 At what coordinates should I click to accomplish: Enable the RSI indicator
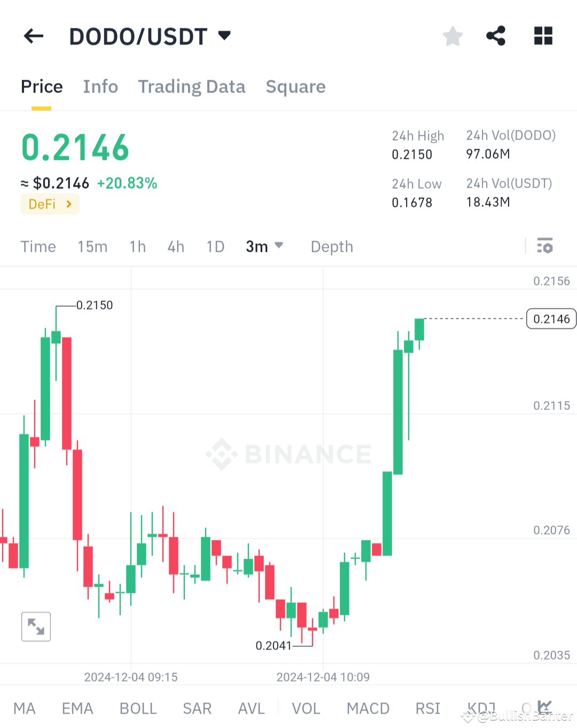[x=427, y=708]
